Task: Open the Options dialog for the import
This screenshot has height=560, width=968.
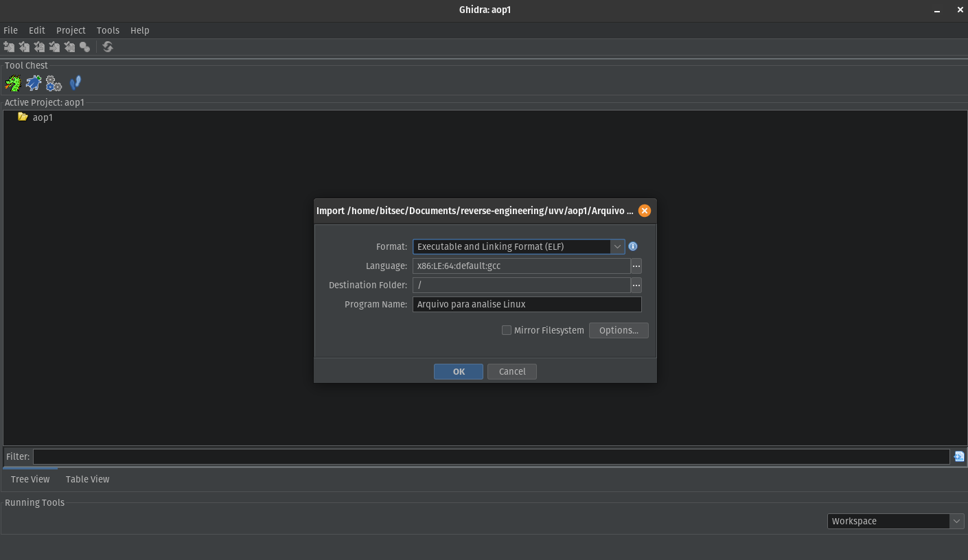Action: pos(618,330)
